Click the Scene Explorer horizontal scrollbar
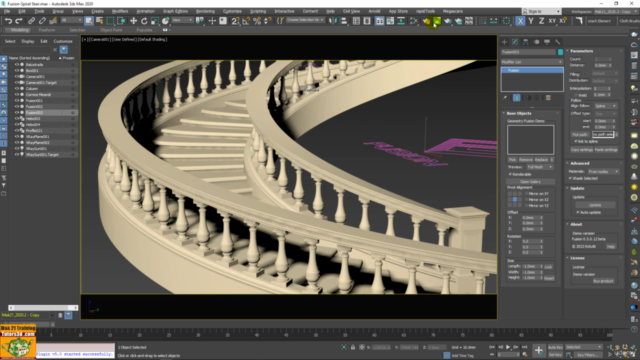 (x=43, y=308)
